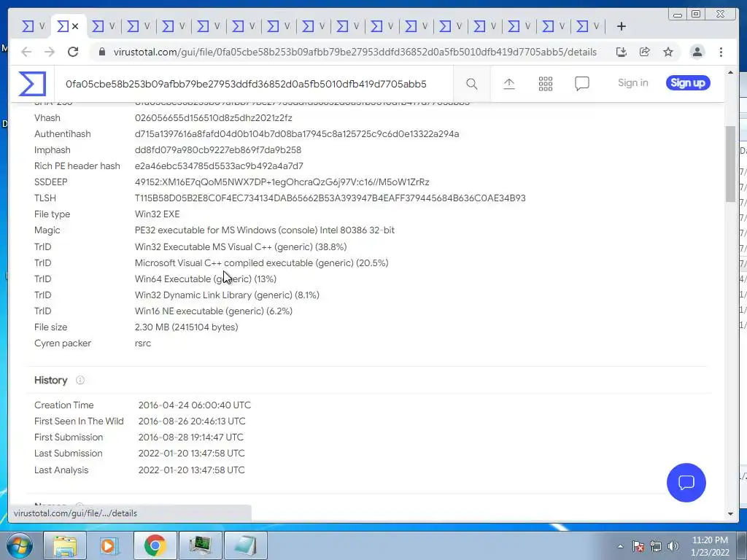Click the search magnifier icon

tap(472, 84)
